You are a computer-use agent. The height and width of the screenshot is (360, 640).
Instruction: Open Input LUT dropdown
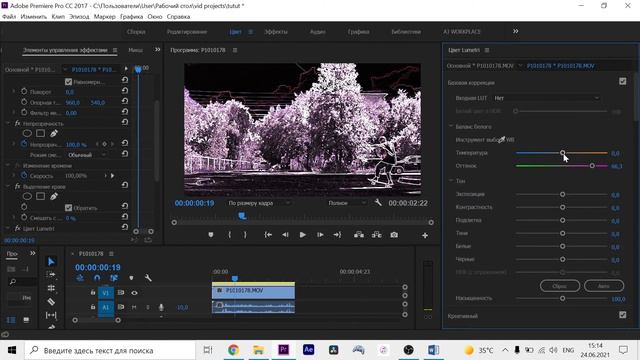(546, 98)
